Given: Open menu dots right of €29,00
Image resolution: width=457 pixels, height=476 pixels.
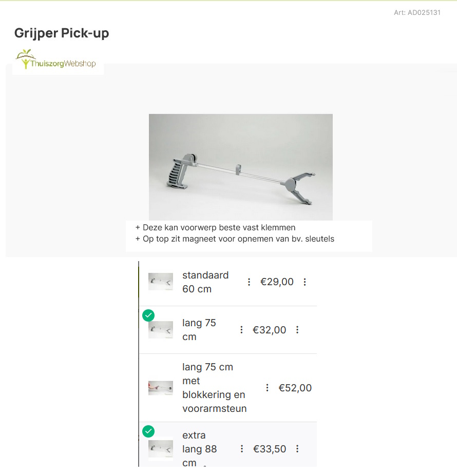Looking at the screenshot, I should coord(304,282).
